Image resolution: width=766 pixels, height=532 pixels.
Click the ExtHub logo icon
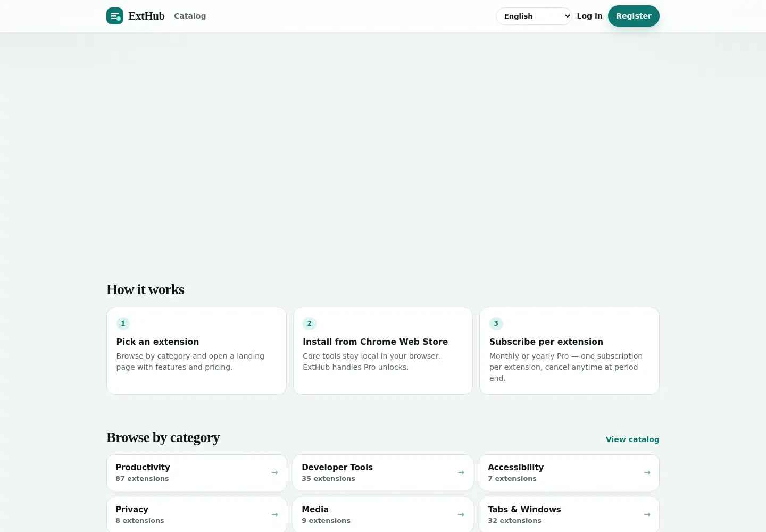(x=115, y=16)
